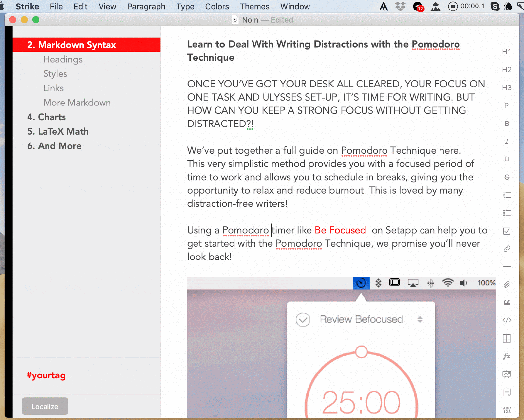Insert a table
This screenshot has height=420, width=524.
(506, 338)
